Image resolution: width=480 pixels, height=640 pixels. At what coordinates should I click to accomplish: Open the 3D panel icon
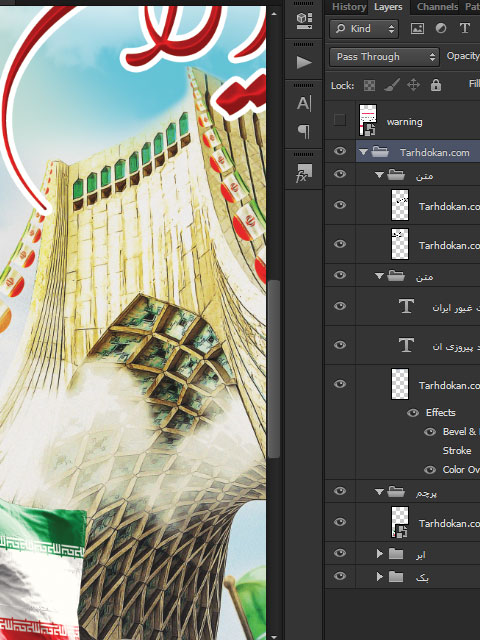click(x=304, y=20)
